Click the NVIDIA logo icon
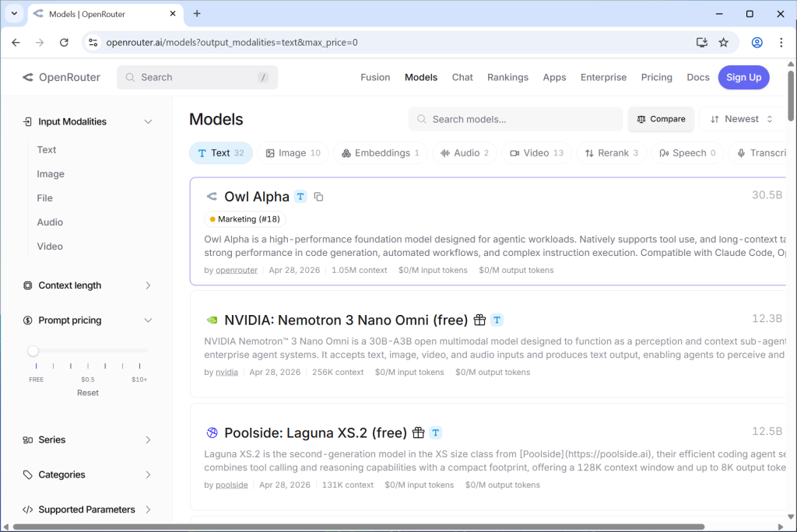 (212, 320)
